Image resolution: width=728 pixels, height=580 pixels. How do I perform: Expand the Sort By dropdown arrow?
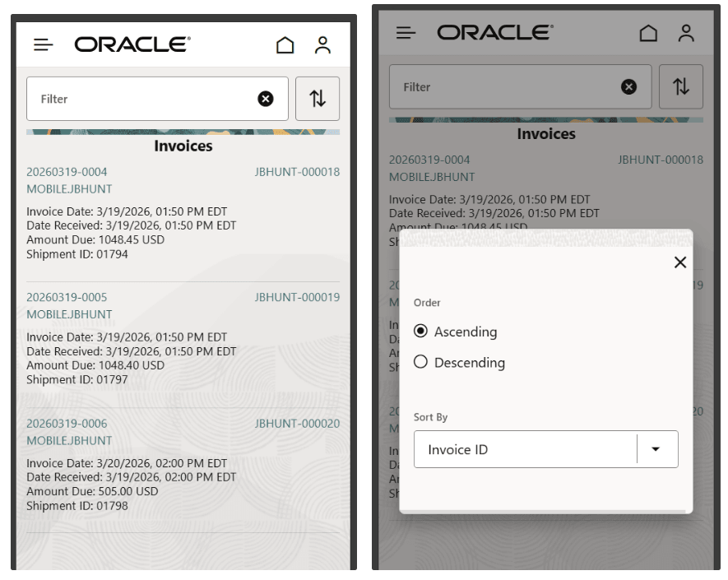pyautogui.click(x=656, y=449)
